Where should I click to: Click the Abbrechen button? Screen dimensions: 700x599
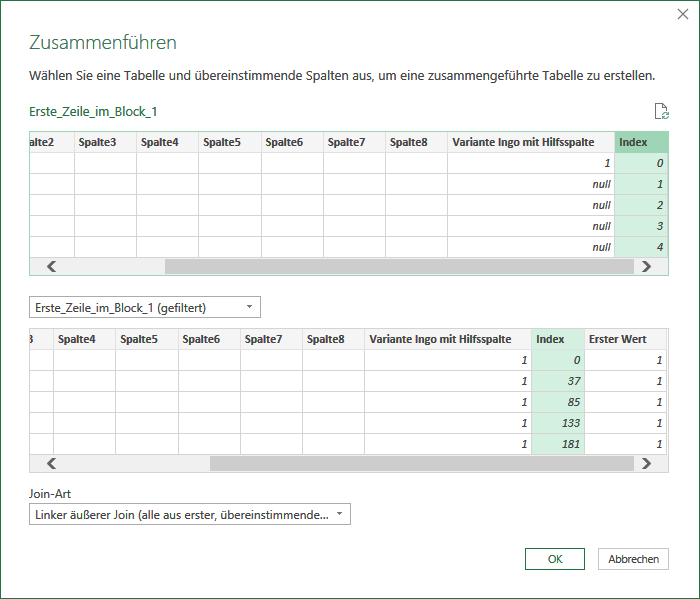[633, 559]
